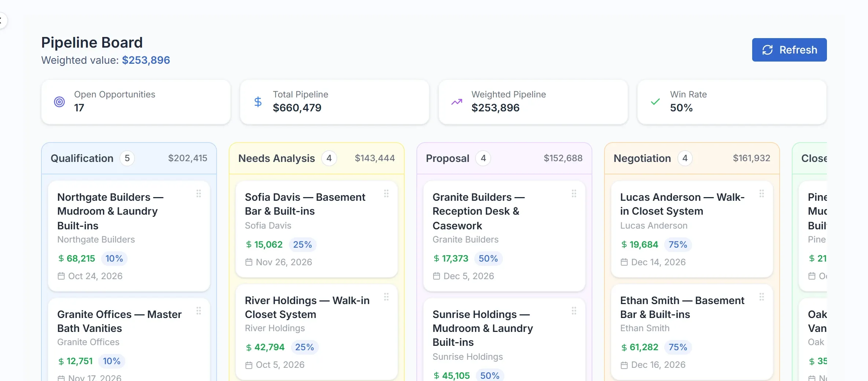
Task: Click Proposal total $152,688
Action: [563, 158]
